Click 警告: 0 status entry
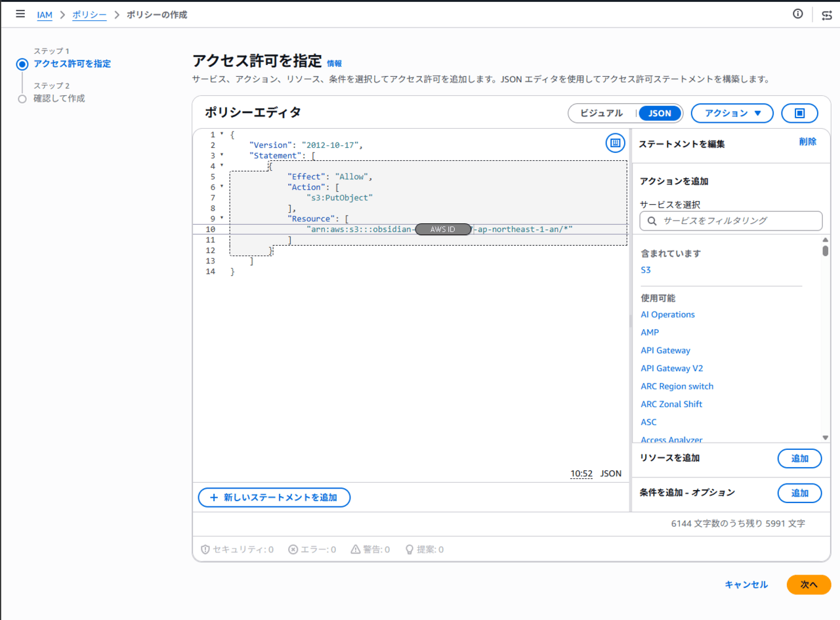 point(370,549)
